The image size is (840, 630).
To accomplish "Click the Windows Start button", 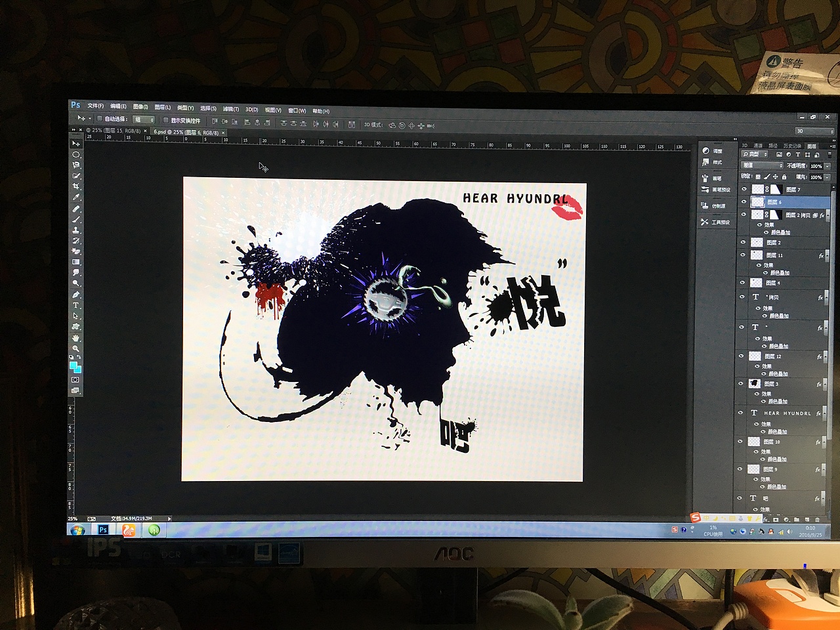I will (x=77, y=530).
